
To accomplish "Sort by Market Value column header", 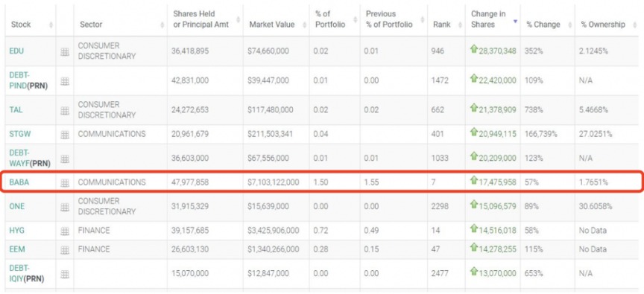I will (271, 25).
